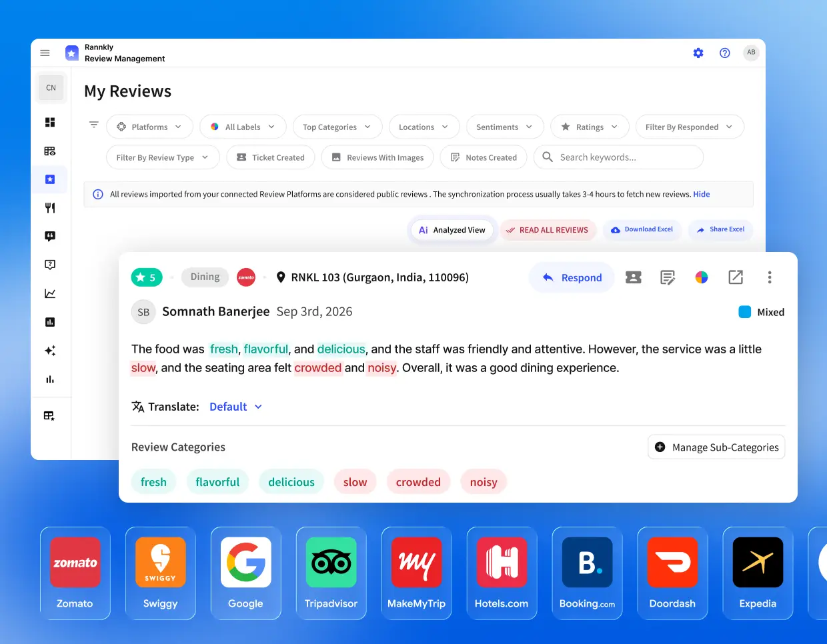Click the Booking.com platform tile
This screenshot has width=827, height=644.
point(588,573)
